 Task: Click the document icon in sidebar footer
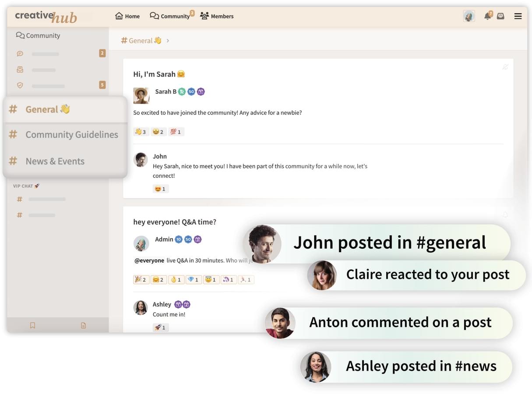(x=83, y=325)
